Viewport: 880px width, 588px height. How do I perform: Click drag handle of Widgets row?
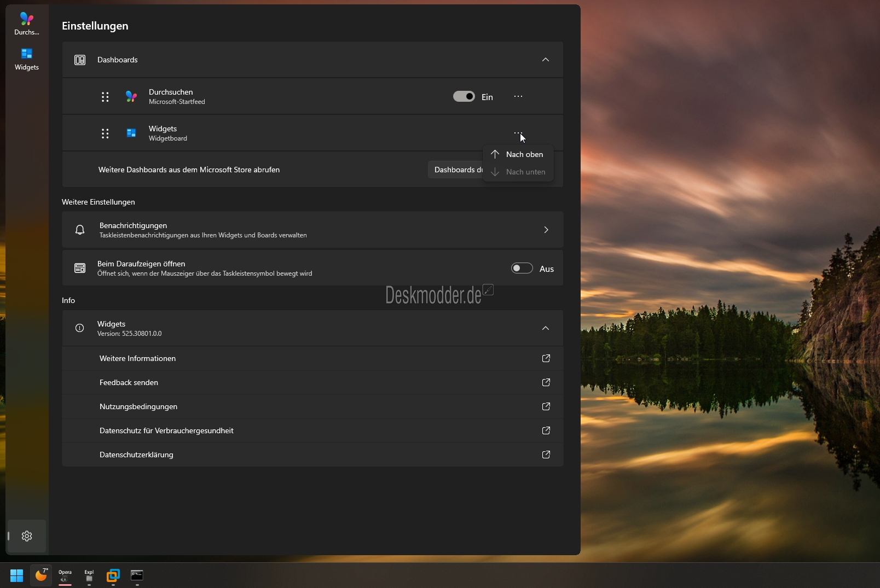[x=105, y=133]
